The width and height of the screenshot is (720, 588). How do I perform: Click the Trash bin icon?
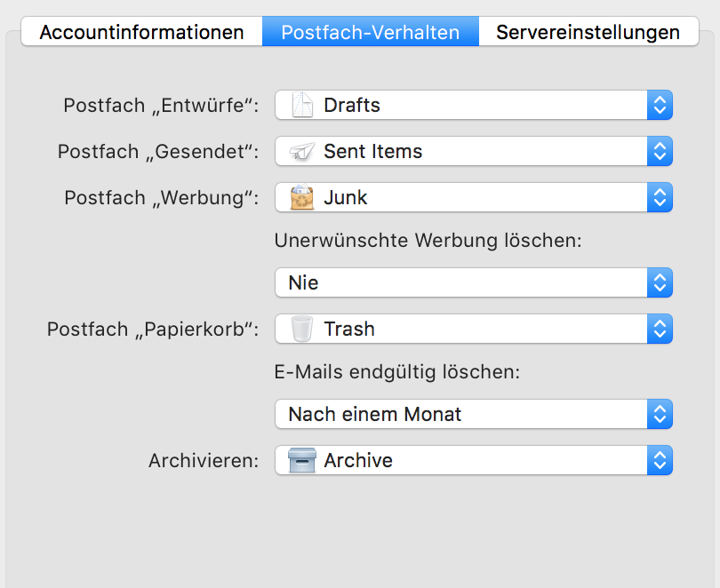pyautogui.click(x=303, y=330)
